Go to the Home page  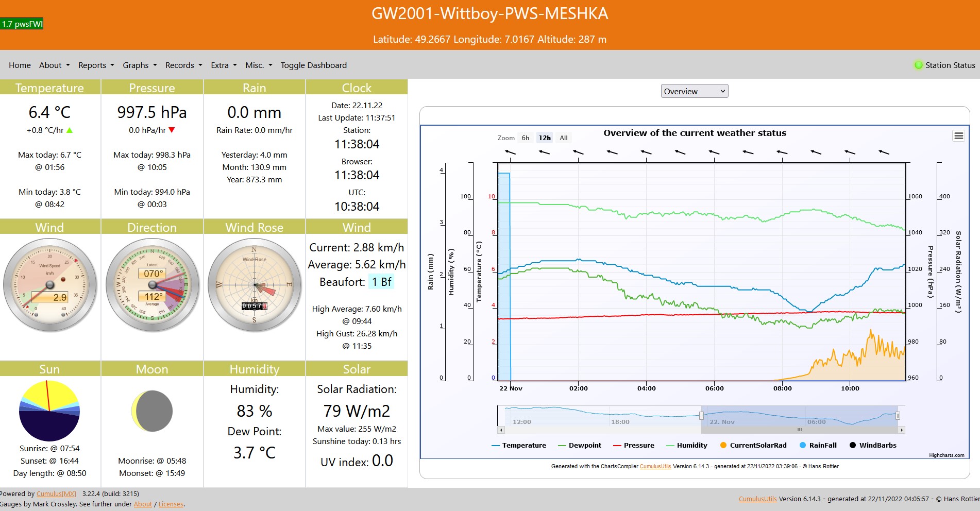(x=20, y=65)
